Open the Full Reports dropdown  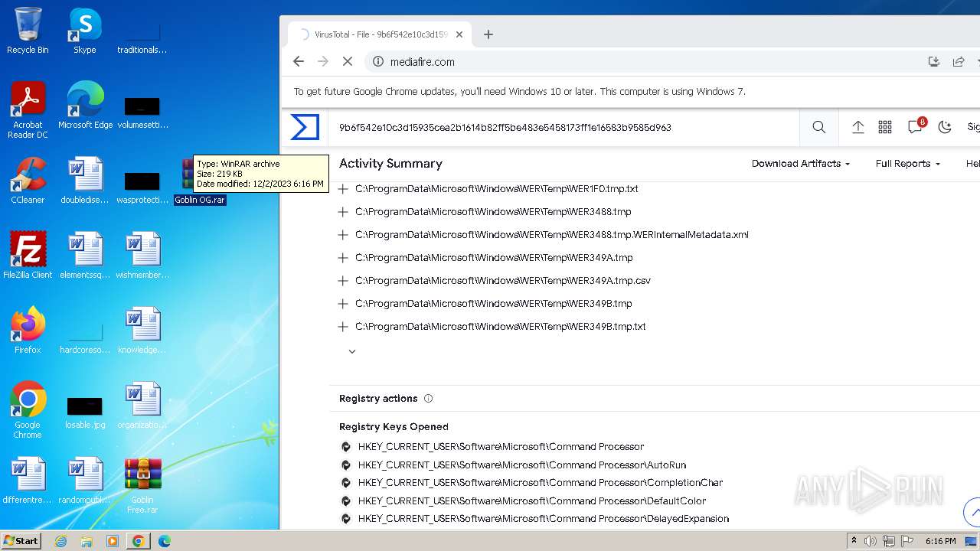(x=908, y=164)
